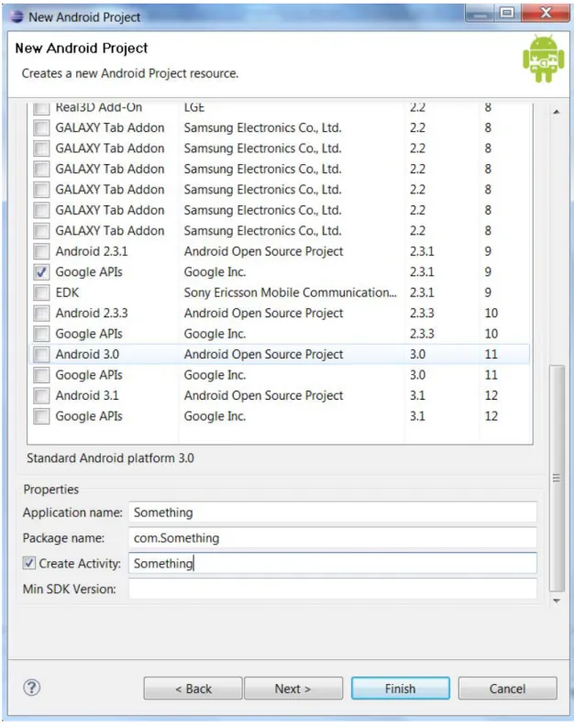Click API level 12 in Android 3.1 row
The width and height of the screenshot is (574, 728).
click(491, 395)
